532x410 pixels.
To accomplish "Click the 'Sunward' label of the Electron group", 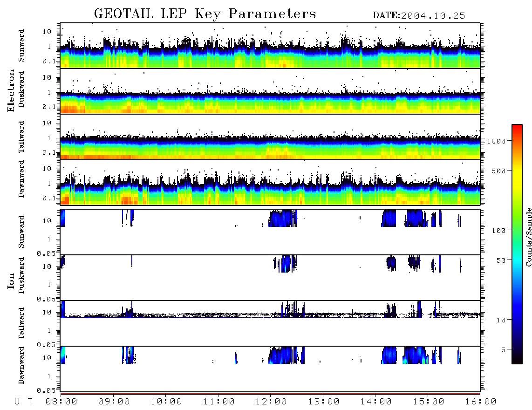I will [x=21, y=46].
